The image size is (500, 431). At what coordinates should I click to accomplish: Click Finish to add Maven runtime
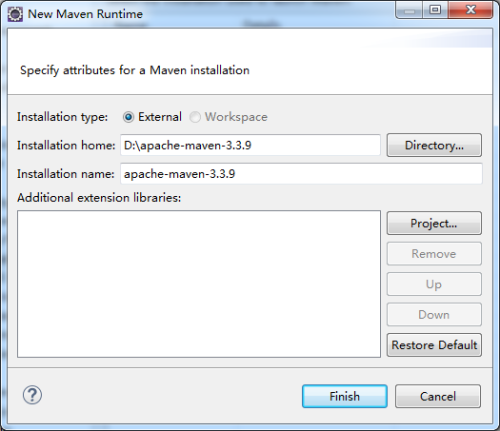pos(345,396)
